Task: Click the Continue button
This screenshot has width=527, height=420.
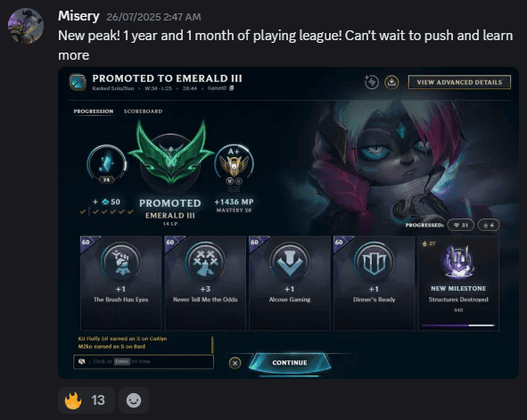Action: pyautogui.click(x=290, y=363)
